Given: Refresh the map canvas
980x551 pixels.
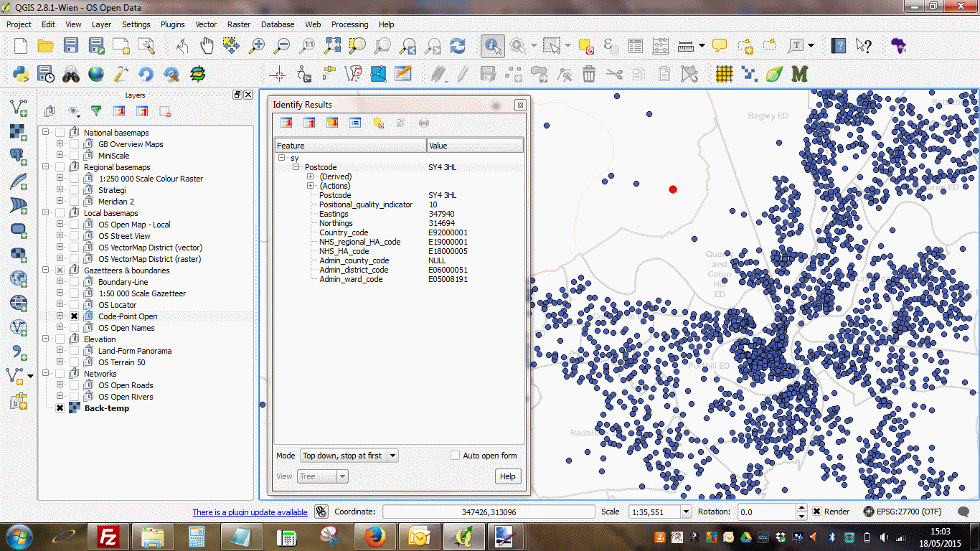Looking at the screenshot, I should (x=458, y=46).
